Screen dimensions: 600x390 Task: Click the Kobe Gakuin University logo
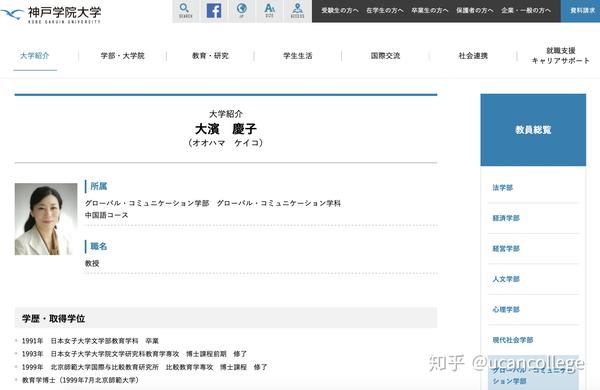(x=51, y=15)
